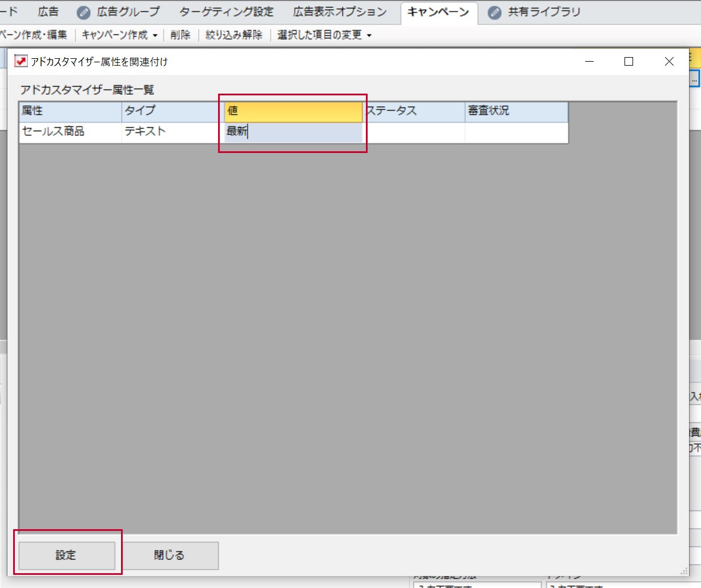
Task: Click 削除 in the toolbar
Action: 180,35
